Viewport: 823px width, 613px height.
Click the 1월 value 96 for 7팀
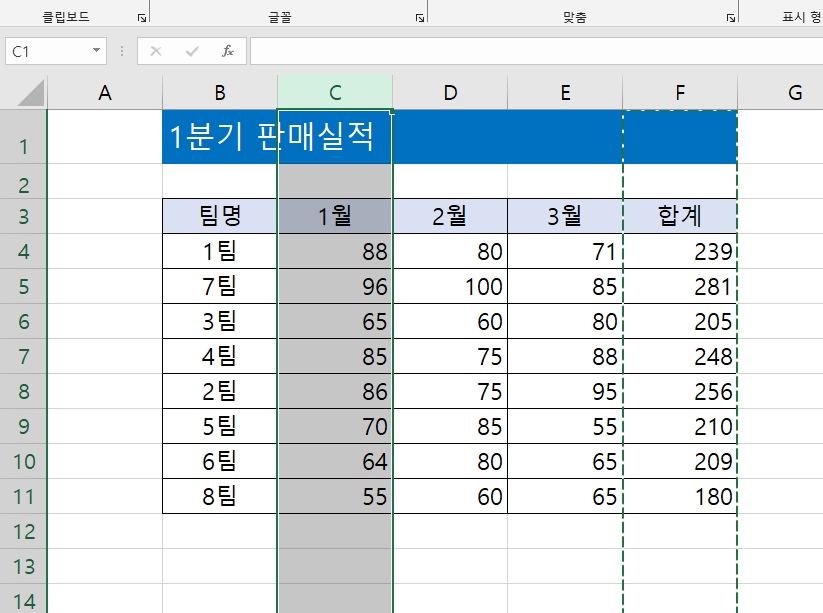(335, 287)
